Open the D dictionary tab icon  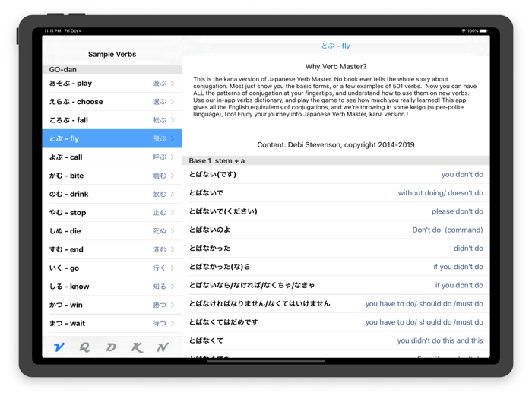111,347
